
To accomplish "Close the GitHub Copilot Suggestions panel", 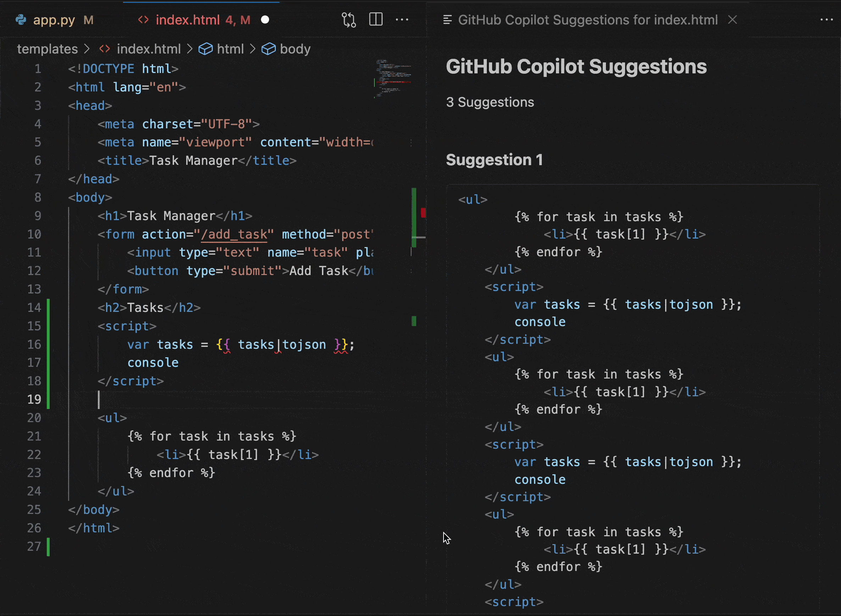I will click(732, 20).
